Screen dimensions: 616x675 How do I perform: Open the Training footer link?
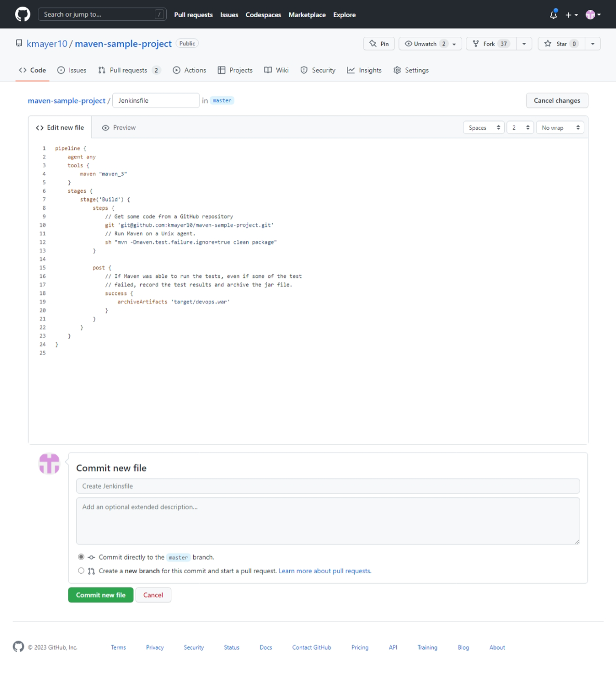(x=427, y=647)
